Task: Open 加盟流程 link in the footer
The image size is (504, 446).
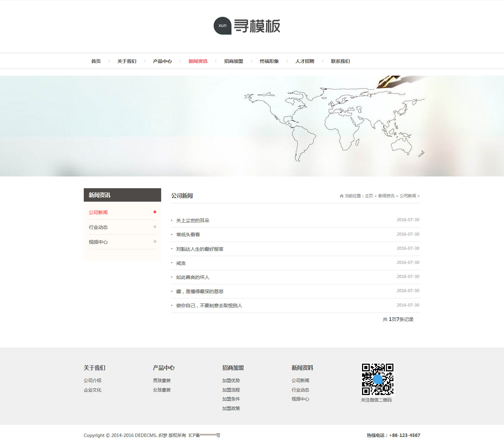Action: pyautogui.click(x=231, y=390)
